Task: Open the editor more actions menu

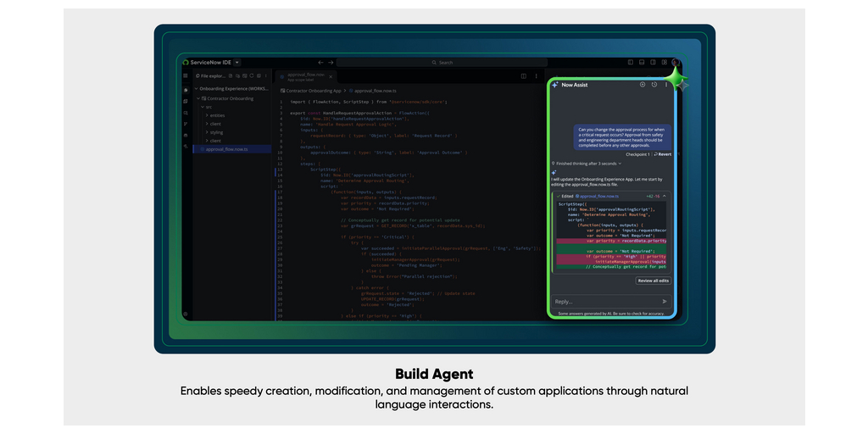Action: tap(536, 76)
